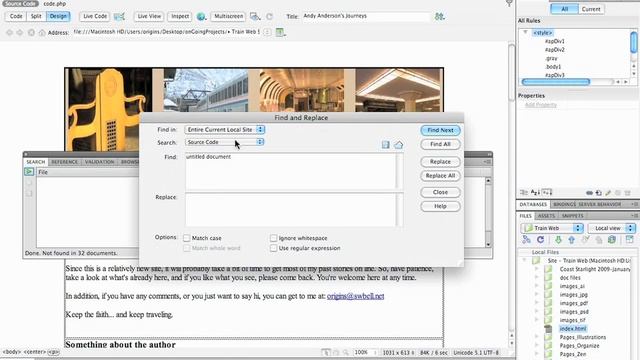
Task: Click the green Find and Replace play button
Action: [29, 172]
